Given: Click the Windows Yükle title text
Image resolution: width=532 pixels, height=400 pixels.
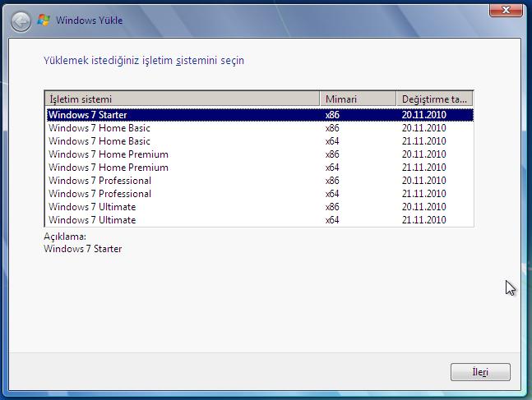Looking at the screenshot, I should pos(90,21).
